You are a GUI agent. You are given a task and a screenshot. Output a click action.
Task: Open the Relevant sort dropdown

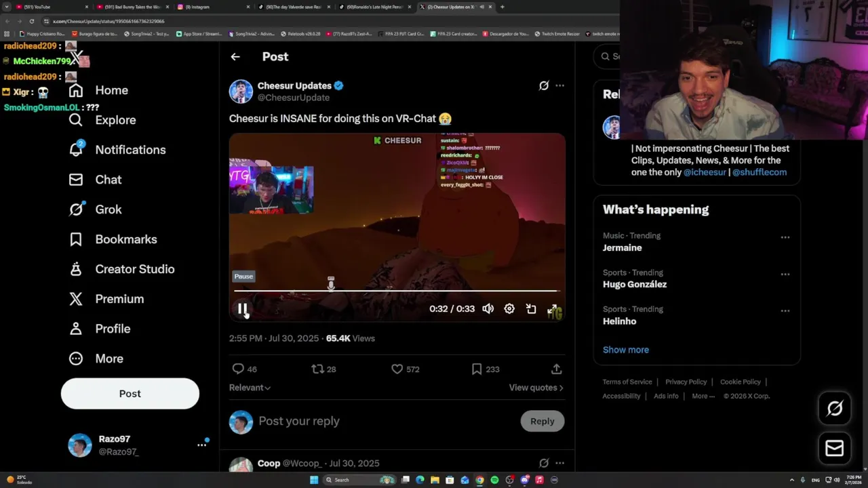[250, 388]
